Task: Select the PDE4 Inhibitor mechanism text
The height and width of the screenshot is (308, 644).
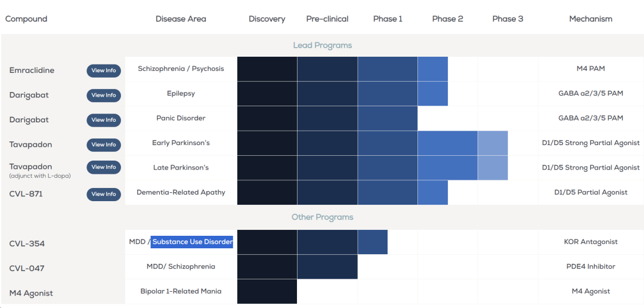Action: (x=590, y=266)
